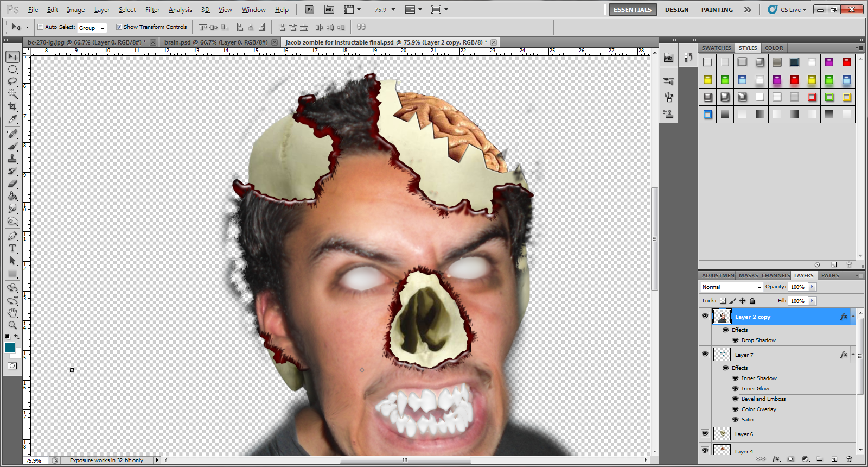Viewport: 868px width, 467px height.
Task: Select the Zoom tool
Action: (x=12, y=325)
